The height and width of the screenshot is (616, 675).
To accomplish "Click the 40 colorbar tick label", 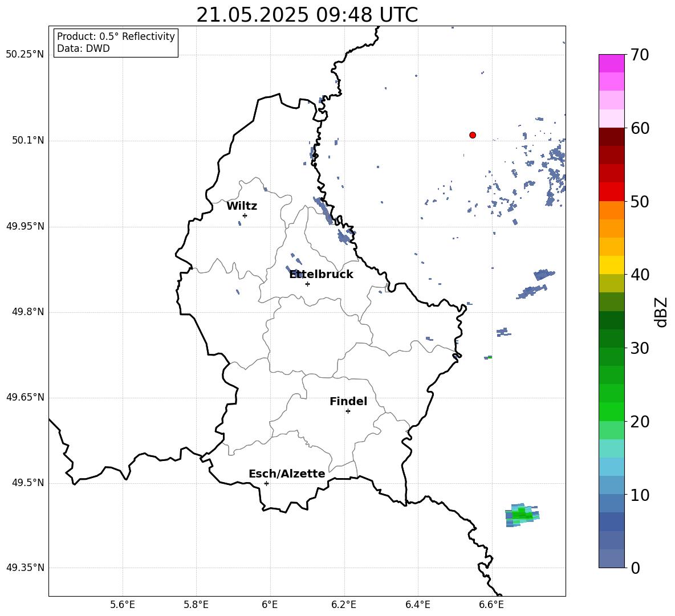I will 640,275.
